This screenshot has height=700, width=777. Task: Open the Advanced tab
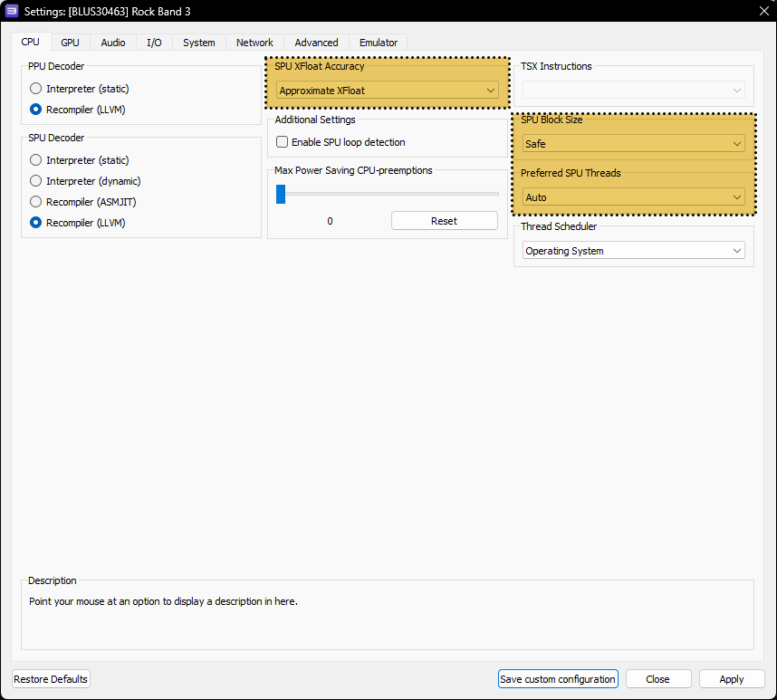pyautogui.click(x=316, y=43)
